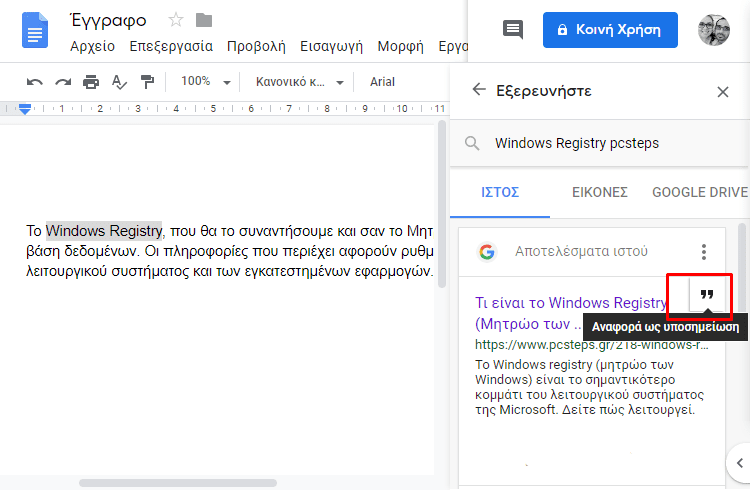
Task: Open the user account avatar
Action: click(714, 30)
